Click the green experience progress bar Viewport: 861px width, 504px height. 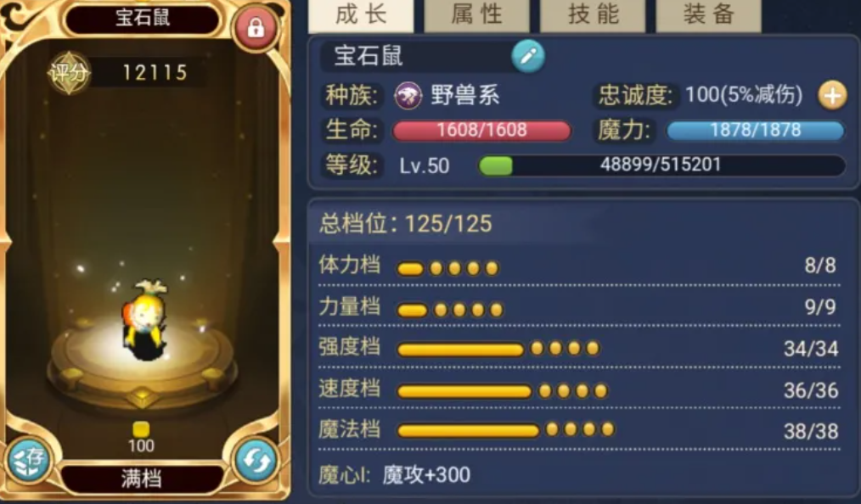(x=661, y=165)
